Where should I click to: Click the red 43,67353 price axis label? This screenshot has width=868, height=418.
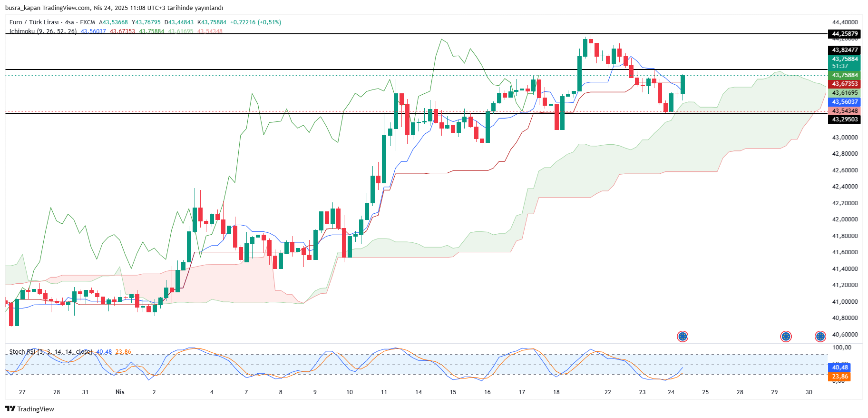[845, 84]
